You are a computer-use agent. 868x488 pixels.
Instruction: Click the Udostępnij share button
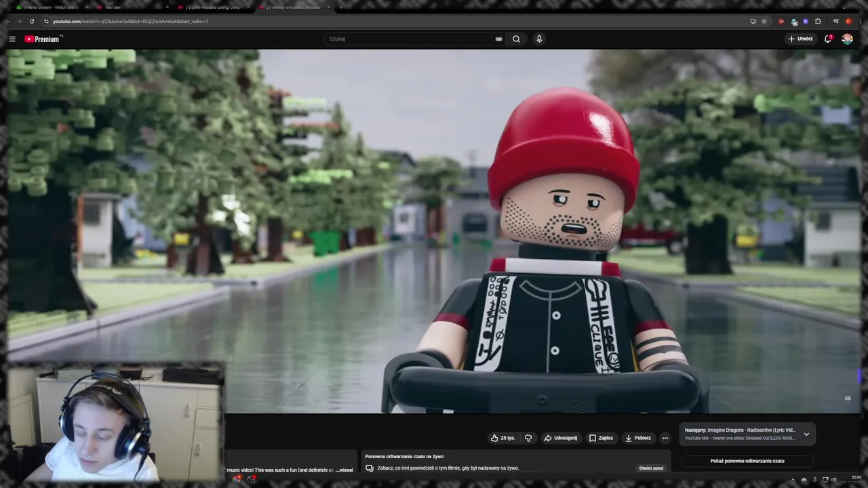pos(561,438)
